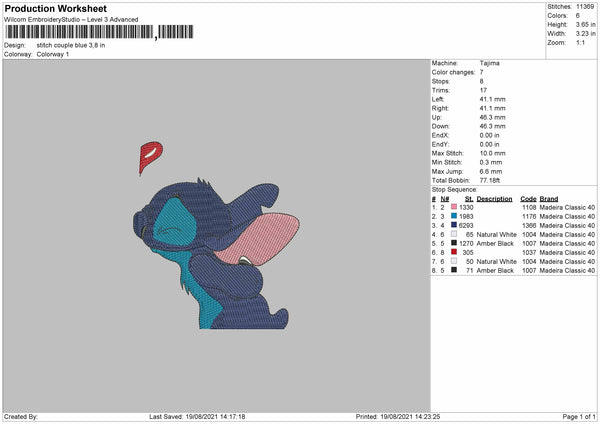Click the Max Jump value 6.6 mm
This screenshot has height=424, width=600.
(x=491, y=171)
